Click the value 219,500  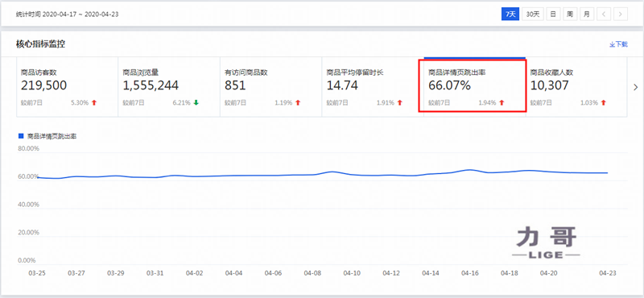pos(44,85)
